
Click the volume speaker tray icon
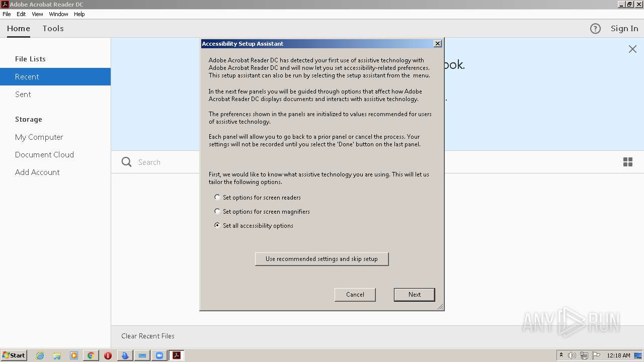[572, 355]
